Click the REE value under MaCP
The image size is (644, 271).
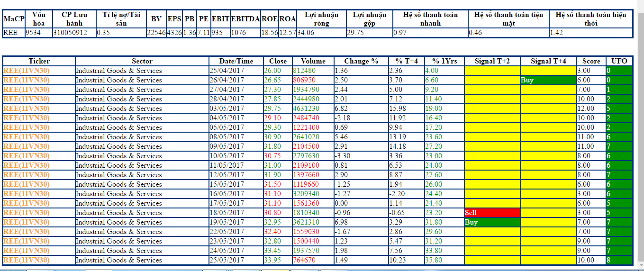click(10, 33)
